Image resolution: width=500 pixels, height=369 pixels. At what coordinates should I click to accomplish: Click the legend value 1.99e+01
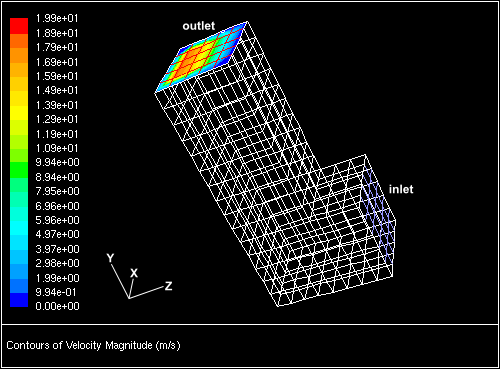click(57, 18)
